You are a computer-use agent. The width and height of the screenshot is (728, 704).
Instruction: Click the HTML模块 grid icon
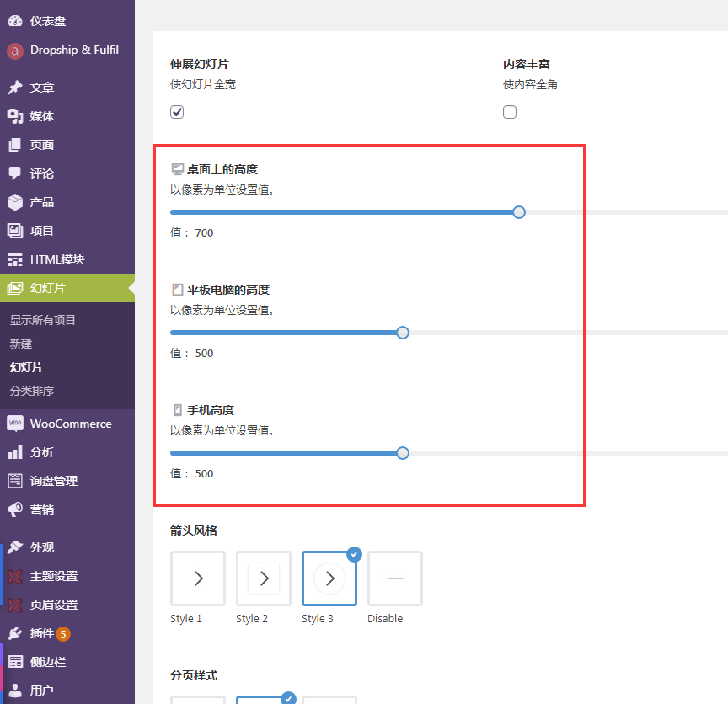pos(15,259)
